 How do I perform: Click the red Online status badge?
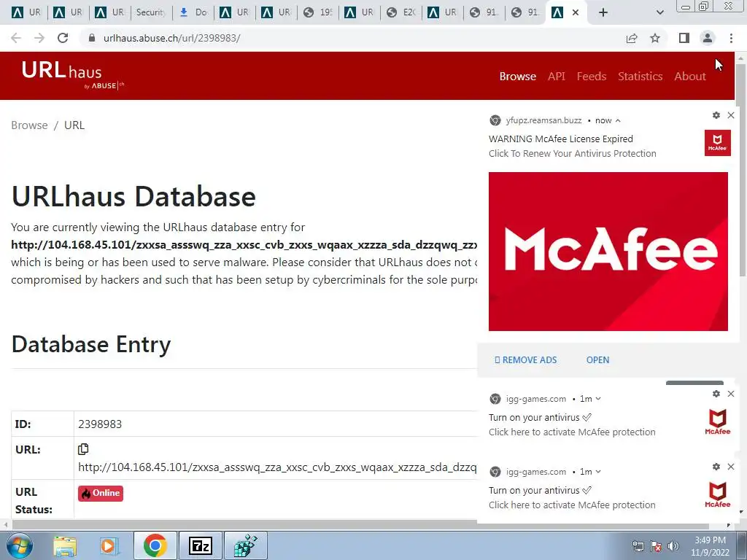101,494
